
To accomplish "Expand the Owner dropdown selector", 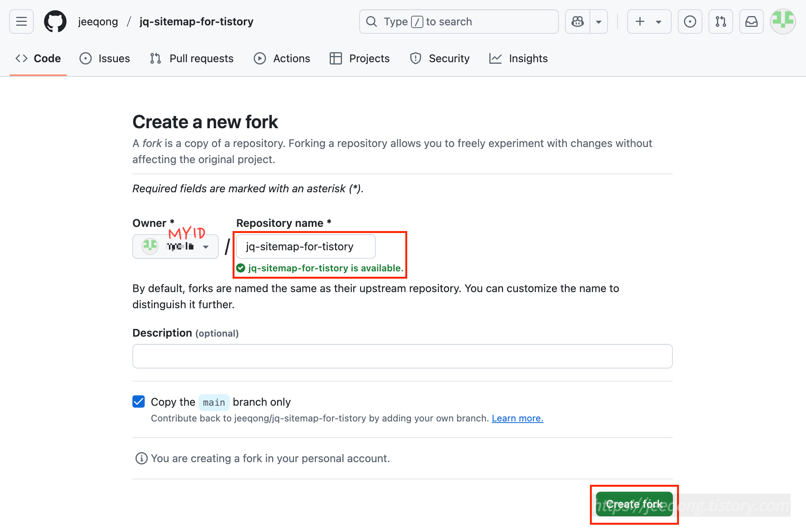I will click(x=175, y=246).
